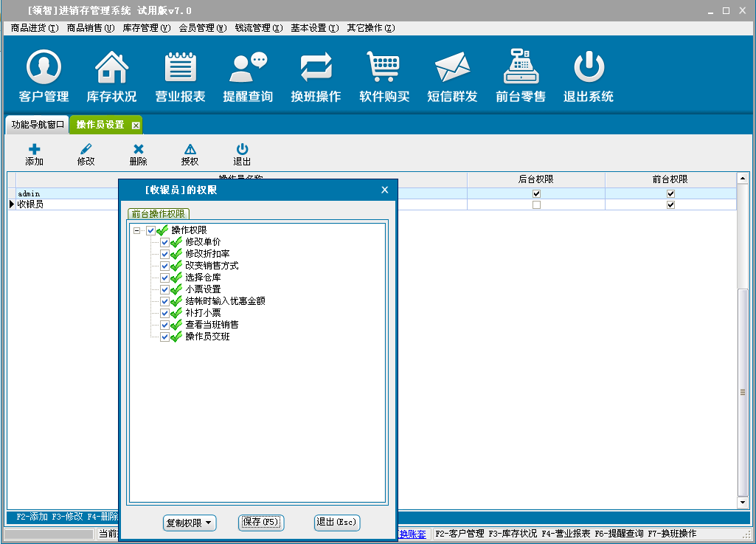This screenshot has height=544, width=756.
Task: Collapse the 操作权限 tree node
Action: tap(136, 230)
